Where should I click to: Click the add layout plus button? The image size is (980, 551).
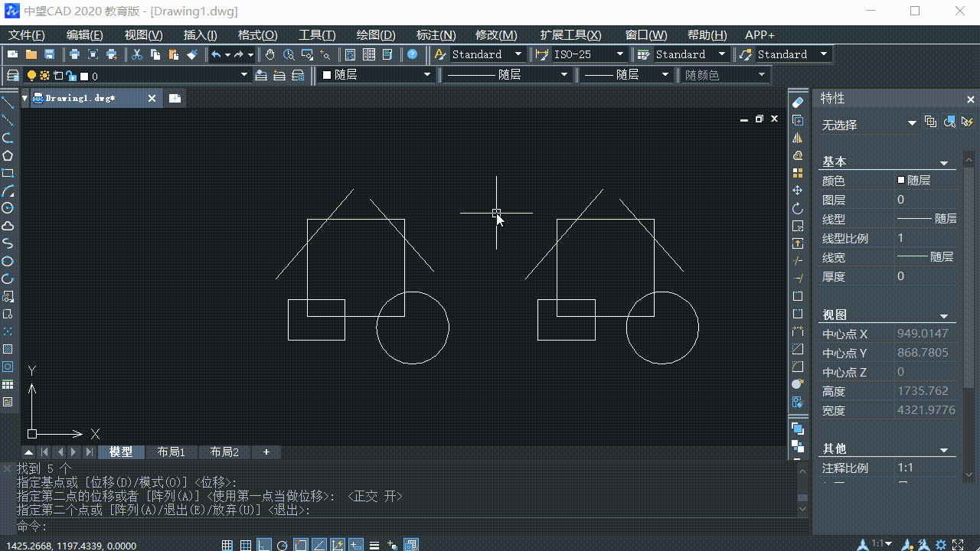pyautogui.click(x=266, y=452)
